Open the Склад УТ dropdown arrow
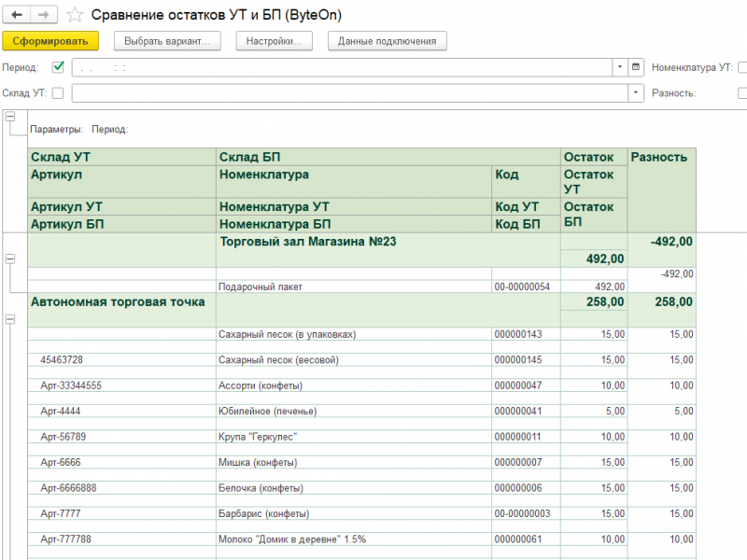747x560 pixels. [636, 92]
